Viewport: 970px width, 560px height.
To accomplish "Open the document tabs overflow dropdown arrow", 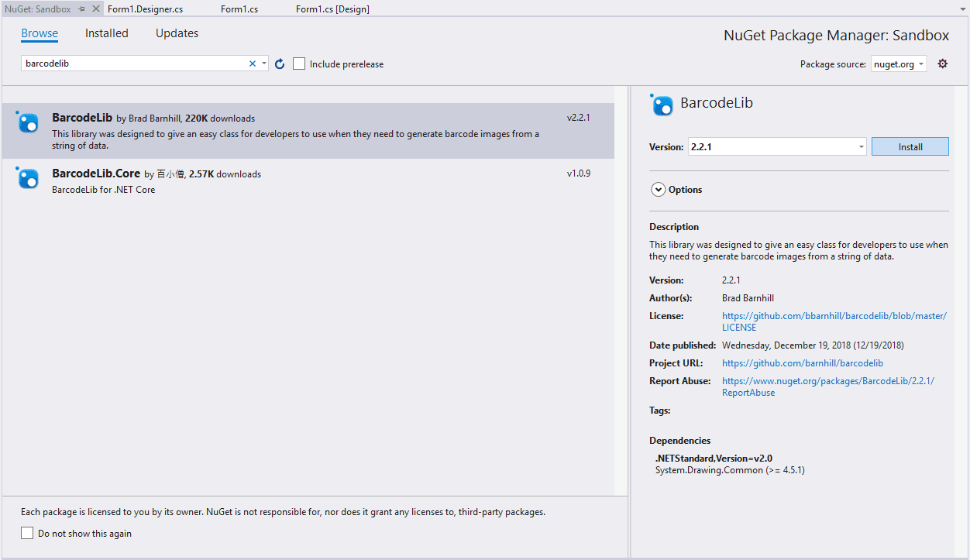I will [961, 9].
